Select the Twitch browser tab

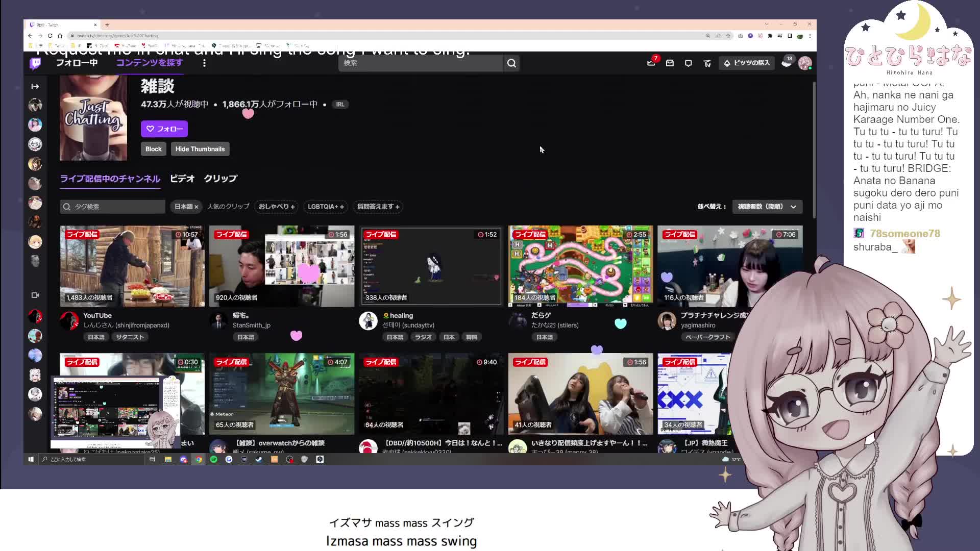pyautogui.click(x=62, y=24)
